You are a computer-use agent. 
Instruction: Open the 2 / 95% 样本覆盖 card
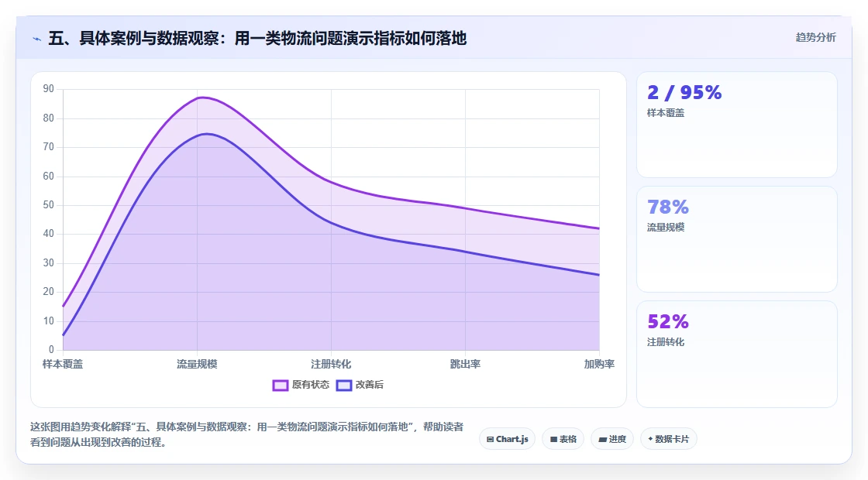click(737, 125)
